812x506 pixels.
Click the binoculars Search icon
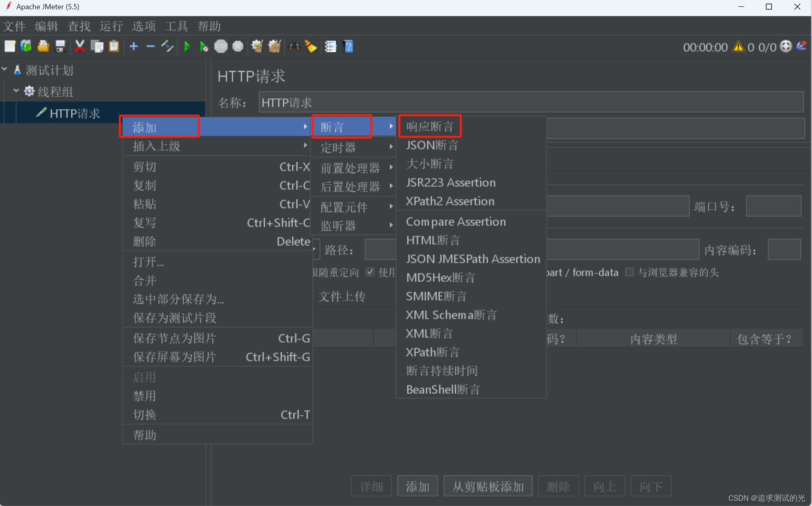pos(294,47)
